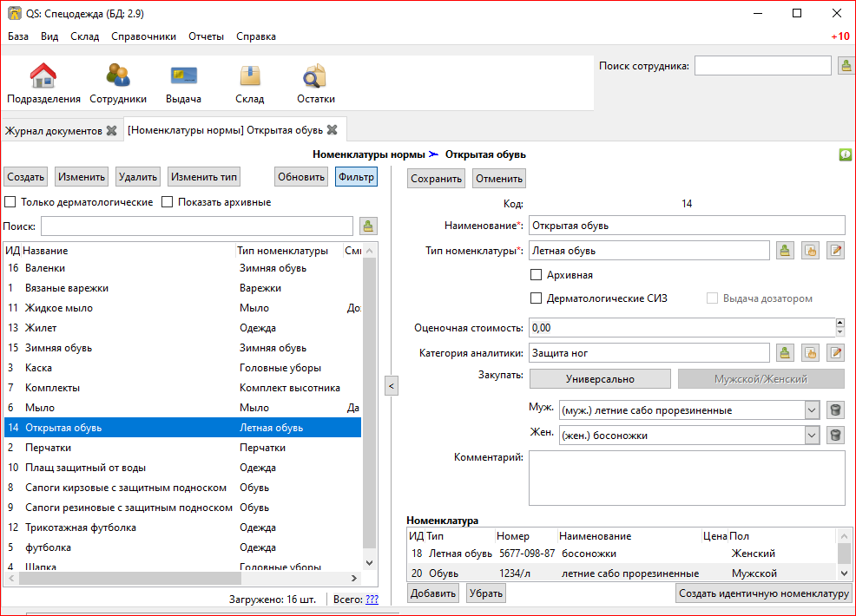Toggle Показать архивные checkbox

168,202
